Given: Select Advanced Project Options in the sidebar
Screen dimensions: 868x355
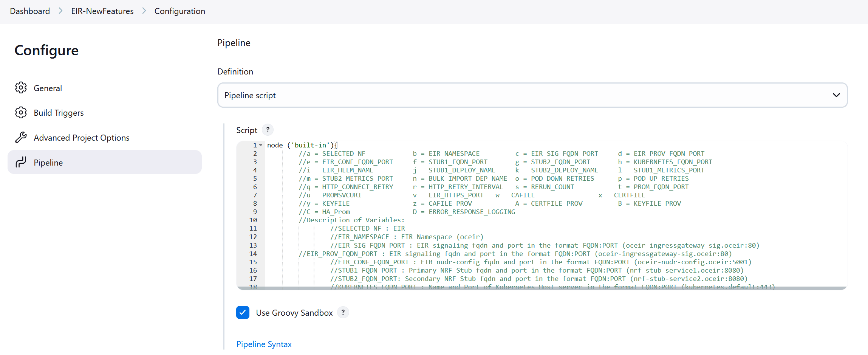Looking at the screenshot, I should point(81,137).
